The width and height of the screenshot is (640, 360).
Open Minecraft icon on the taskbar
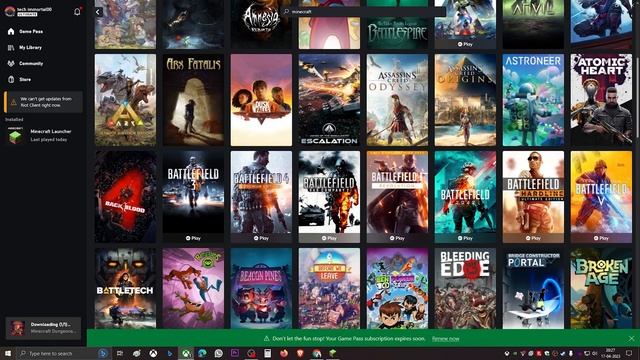pyautogui.click(x=333, y=353)
